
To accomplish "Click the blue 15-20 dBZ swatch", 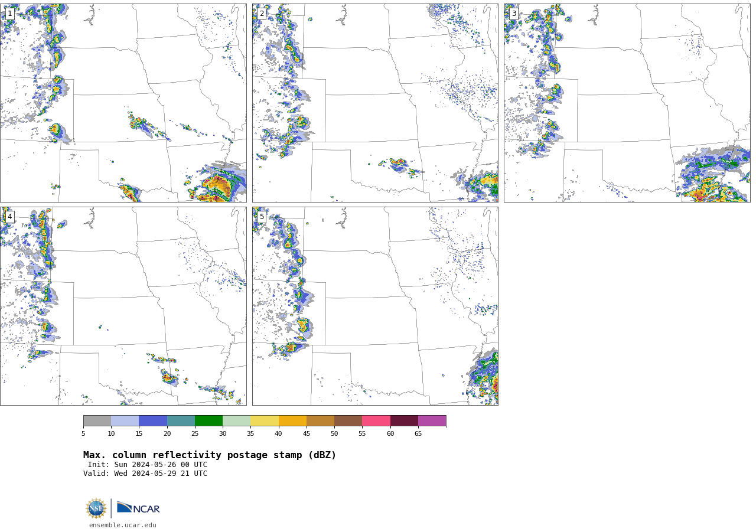I will tap(153, 420).
